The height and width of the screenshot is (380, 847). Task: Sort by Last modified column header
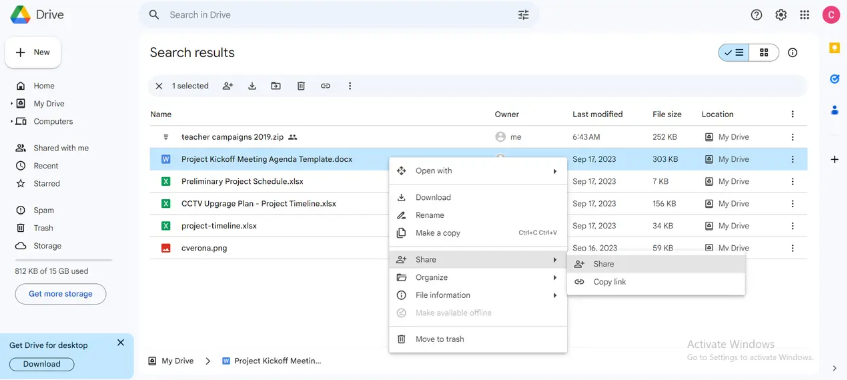tap(597, 114)
